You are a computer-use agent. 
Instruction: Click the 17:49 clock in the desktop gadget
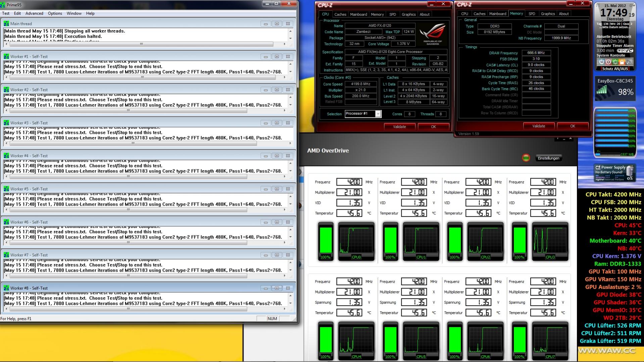(x=614, y=13)
